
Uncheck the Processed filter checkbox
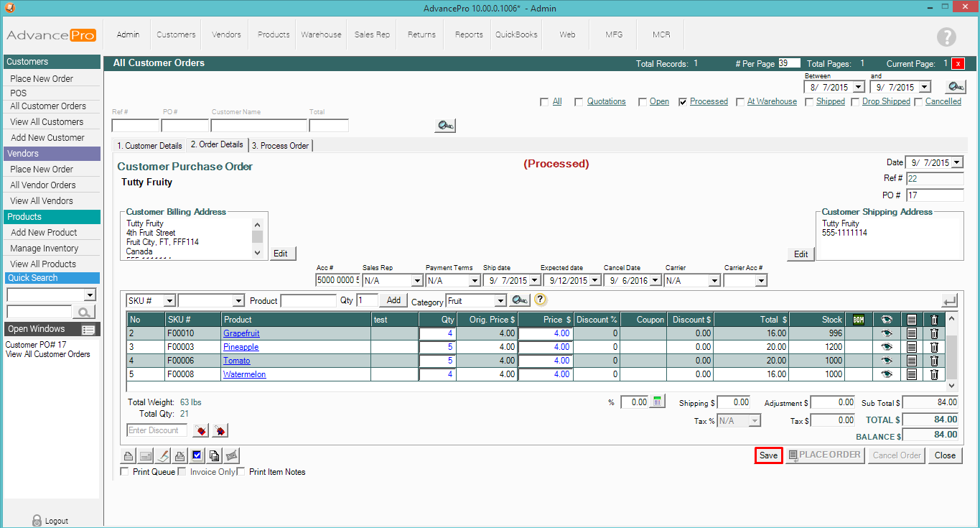coord(683,102)
